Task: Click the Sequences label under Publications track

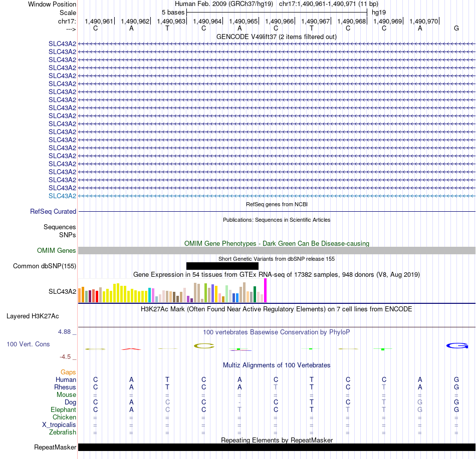Action: click(x=60, y=227)
